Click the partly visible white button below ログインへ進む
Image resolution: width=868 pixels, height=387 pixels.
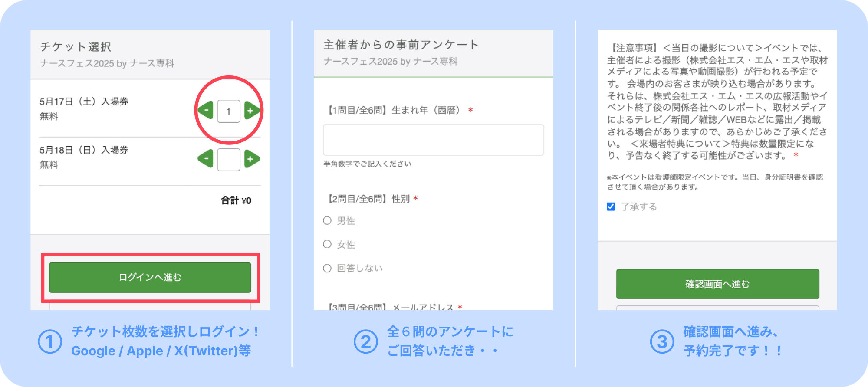(x=150, y=306)
